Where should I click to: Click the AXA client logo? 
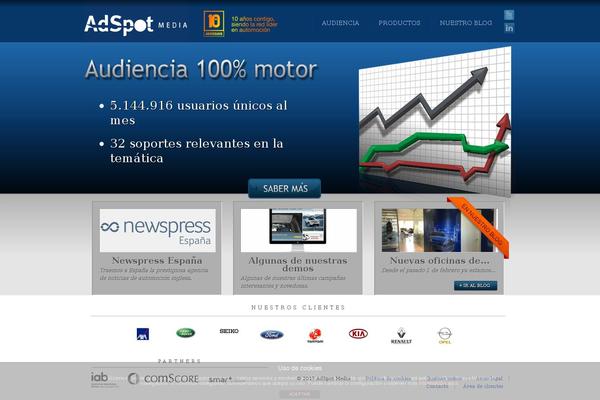click(x=143, y=334)
